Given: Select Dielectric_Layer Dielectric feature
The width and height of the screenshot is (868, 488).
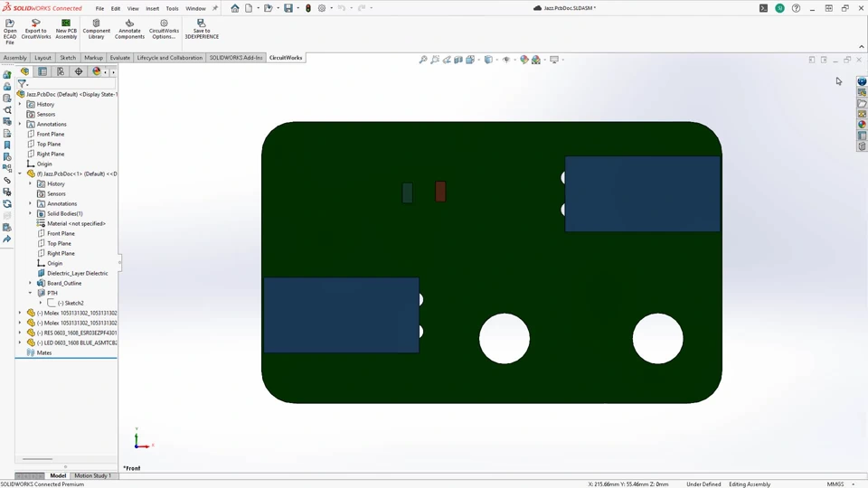Looking at the screenshot, I should point(72,273).
